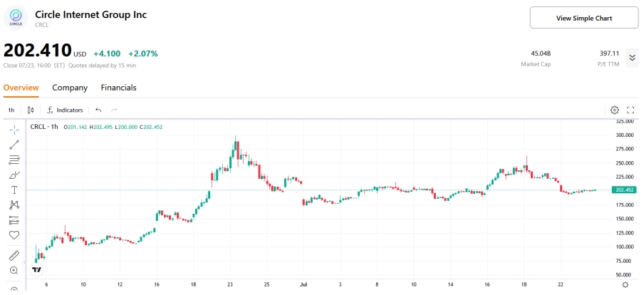This screenshot has height=295, width=644.
Task: Open chart settings gear
Action: [615, 110]
